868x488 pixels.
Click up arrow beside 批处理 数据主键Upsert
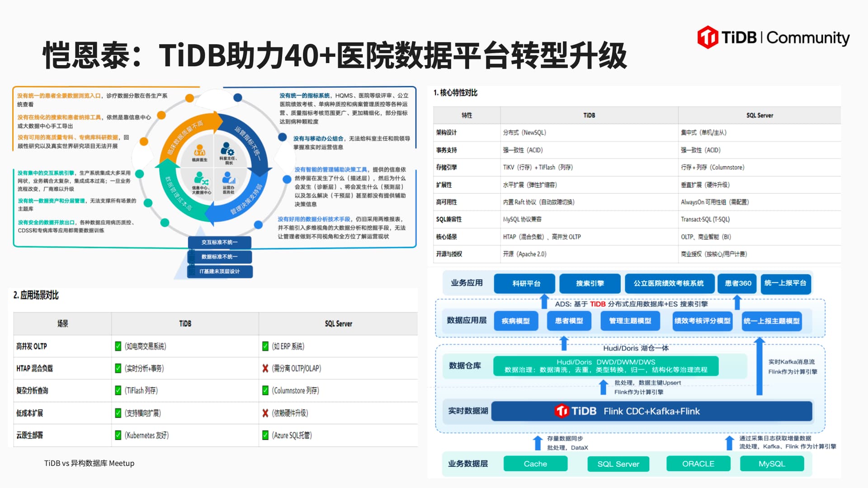[603, 387]
